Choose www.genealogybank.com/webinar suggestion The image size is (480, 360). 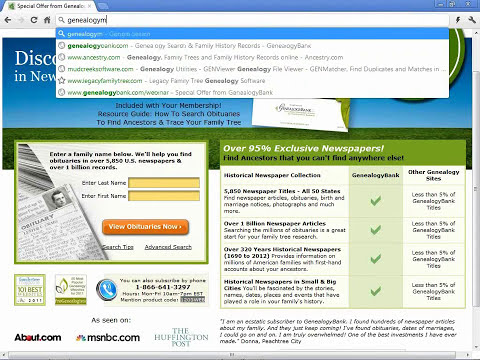coord(252,92)
